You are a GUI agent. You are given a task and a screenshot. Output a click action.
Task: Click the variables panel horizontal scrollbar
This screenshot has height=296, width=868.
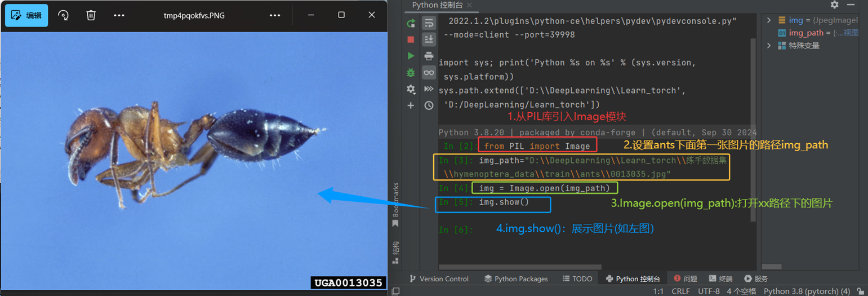[771, 267]
